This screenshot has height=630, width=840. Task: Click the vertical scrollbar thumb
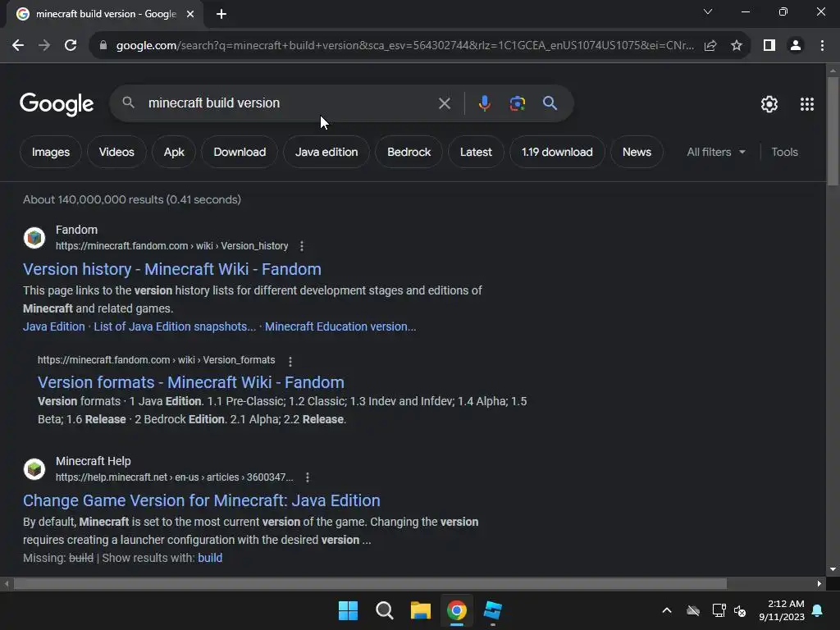pyautogui.click(x=833, y=131)
